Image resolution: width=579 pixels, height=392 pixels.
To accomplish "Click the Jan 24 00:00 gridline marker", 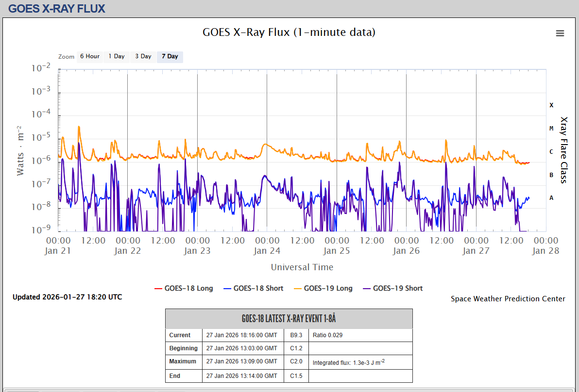I will click(x=267, y=150).
